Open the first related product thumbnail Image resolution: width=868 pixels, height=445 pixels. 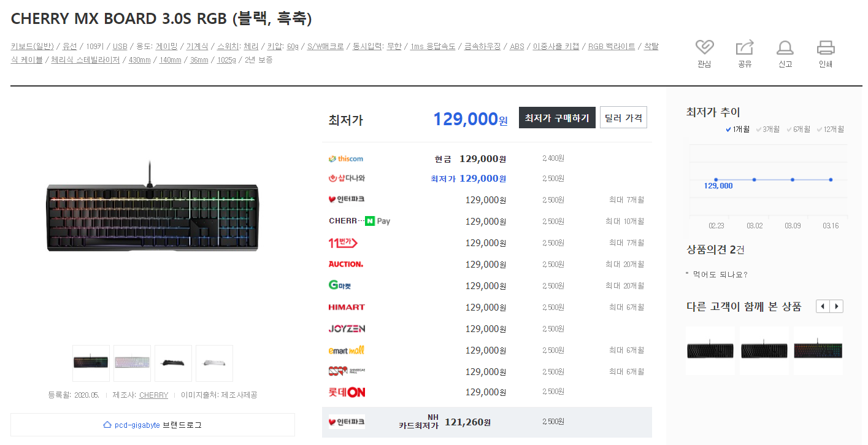coord(710,350)
